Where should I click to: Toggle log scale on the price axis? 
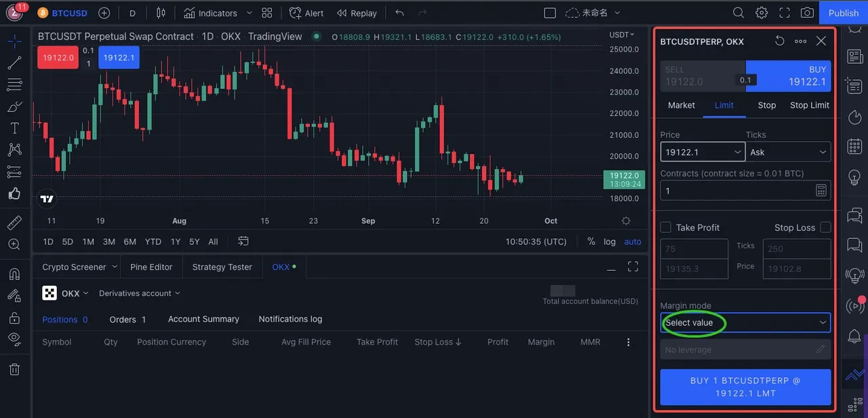click(x=609, y=242)
